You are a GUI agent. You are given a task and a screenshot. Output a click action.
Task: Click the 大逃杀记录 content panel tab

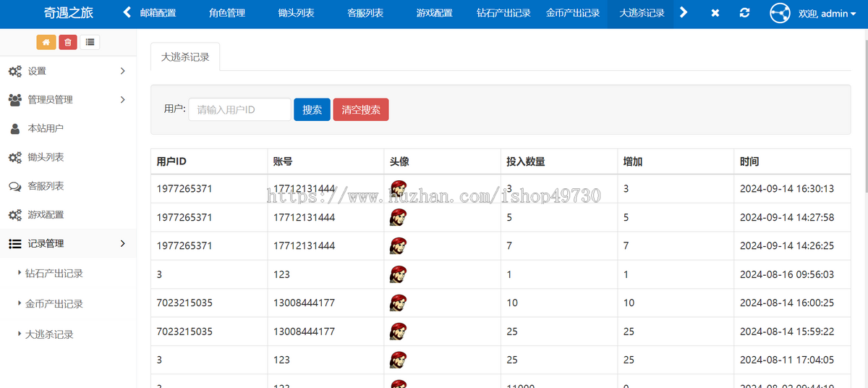[x=185, y=56]
